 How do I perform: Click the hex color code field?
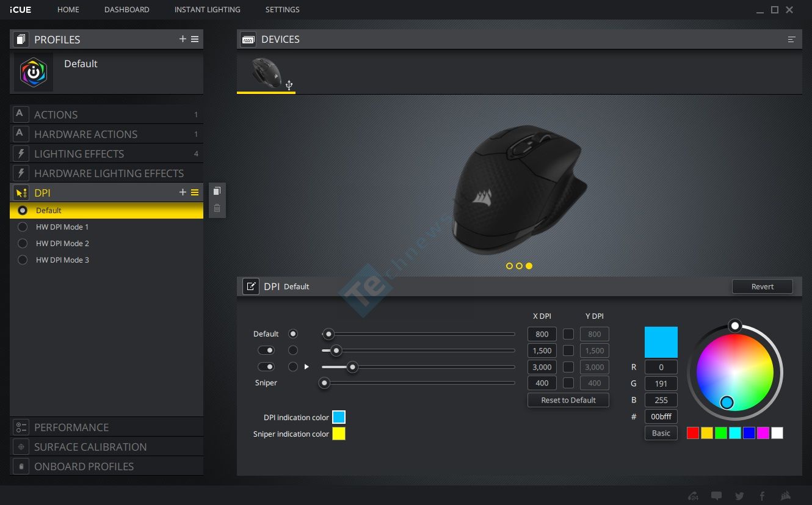click(661, 416)
